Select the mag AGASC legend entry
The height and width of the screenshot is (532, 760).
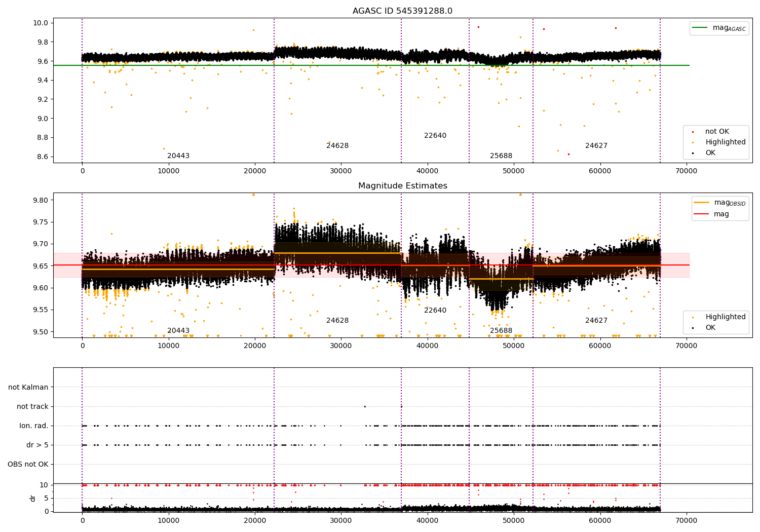[719, 28]
